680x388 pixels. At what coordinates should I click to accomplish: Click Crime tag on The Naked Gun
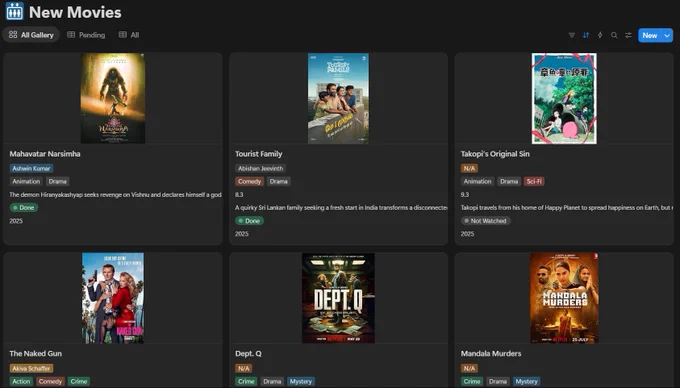point(78,381)
